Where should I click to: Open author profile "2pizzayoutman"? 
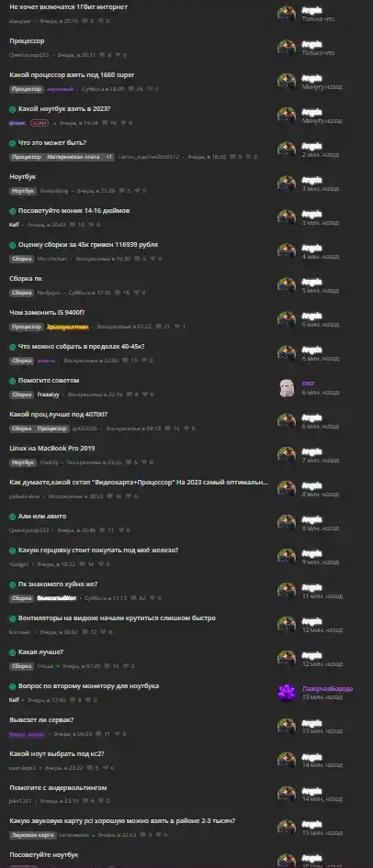[x=68, y=327]
